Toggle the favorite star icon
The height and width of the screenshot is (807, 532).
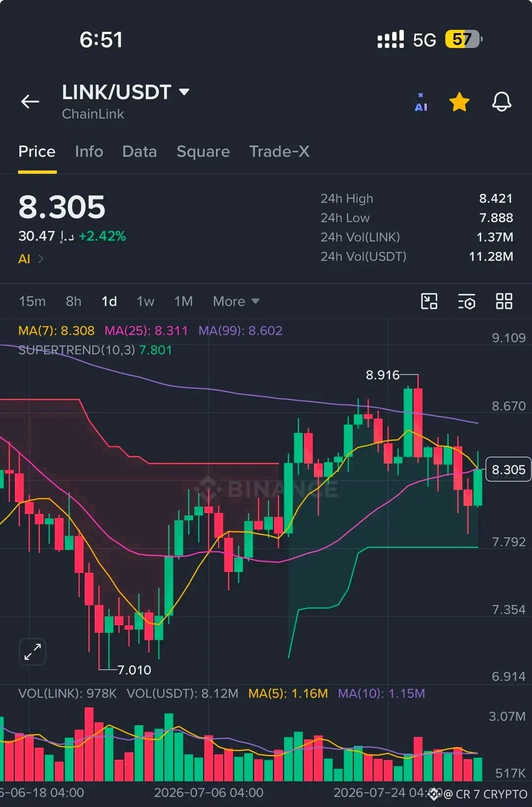coord(459,102)
